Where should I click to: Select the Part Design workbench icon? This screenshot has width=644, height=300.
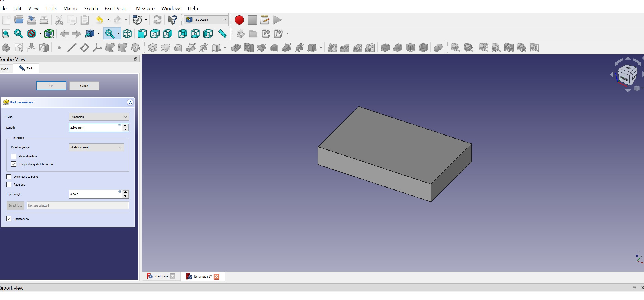pos(191,19)
